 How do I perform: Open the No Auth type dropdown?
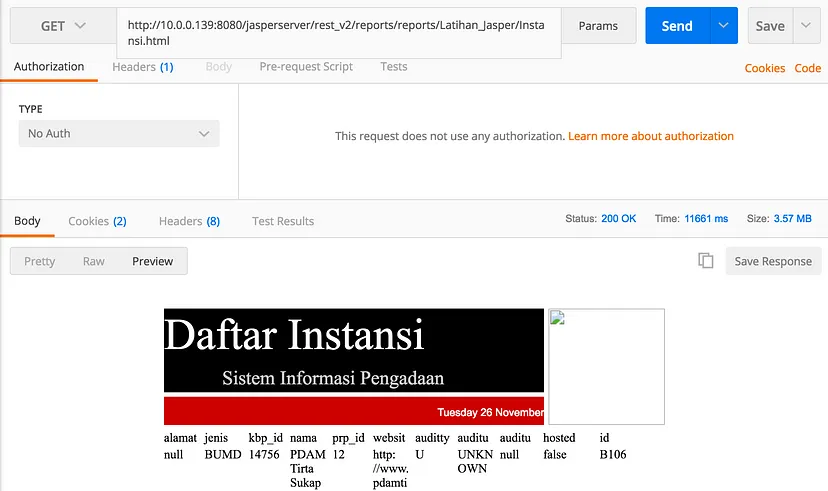119,134
